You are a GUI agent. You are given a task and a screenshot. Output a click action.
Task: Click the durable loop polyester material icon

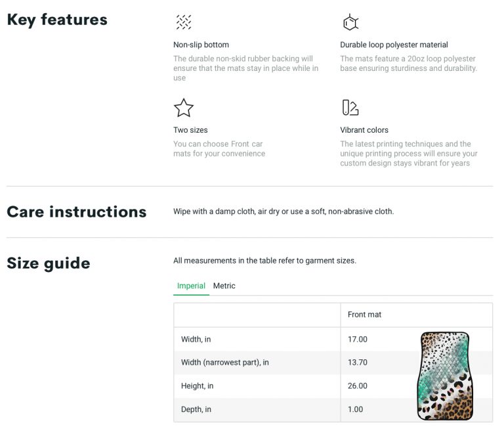[350, 22]
